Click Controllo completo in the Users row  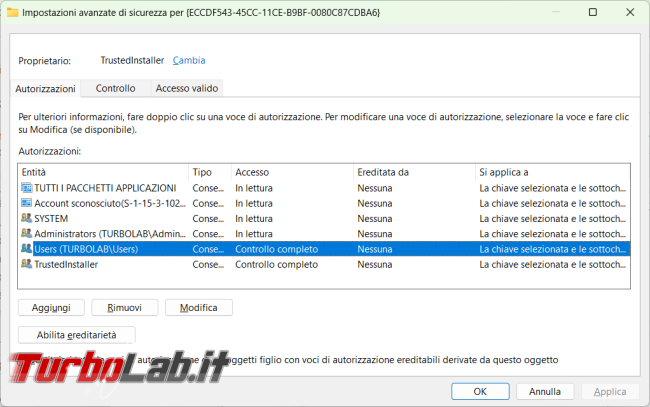click(x=276, y=249)
